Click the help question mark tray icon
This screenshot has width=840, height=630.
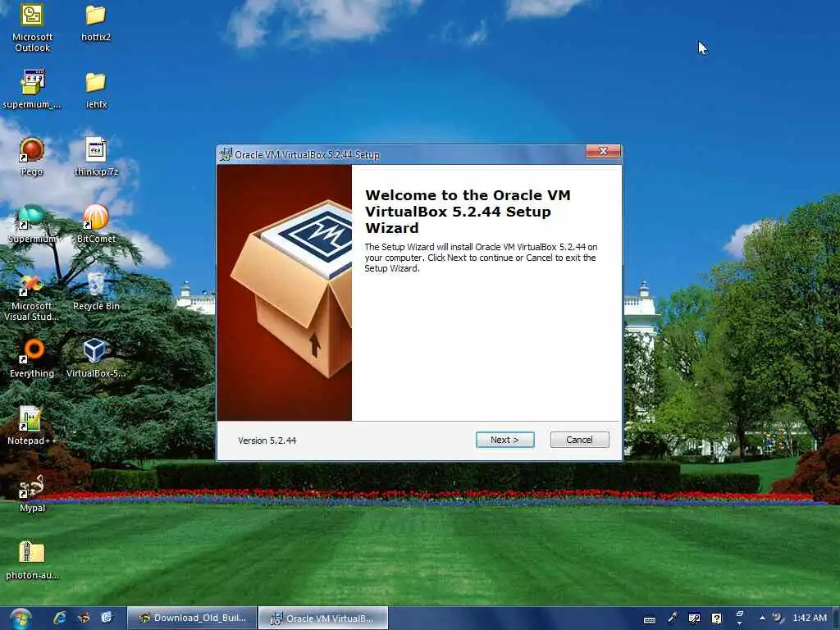717,619
